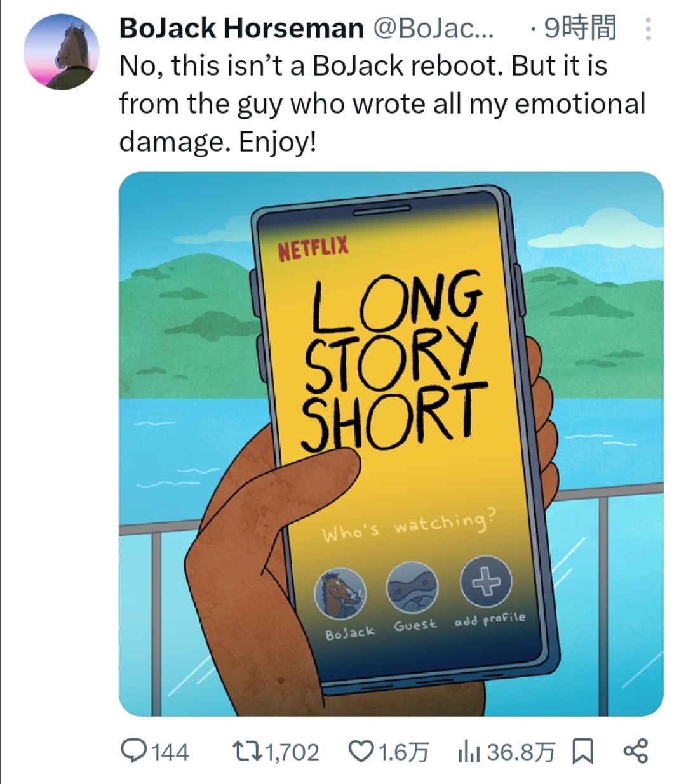Screen dimensions: 686x784
Task: Tap the add profile plus circle
Action: pyautogui.click(x=486, y=581)
